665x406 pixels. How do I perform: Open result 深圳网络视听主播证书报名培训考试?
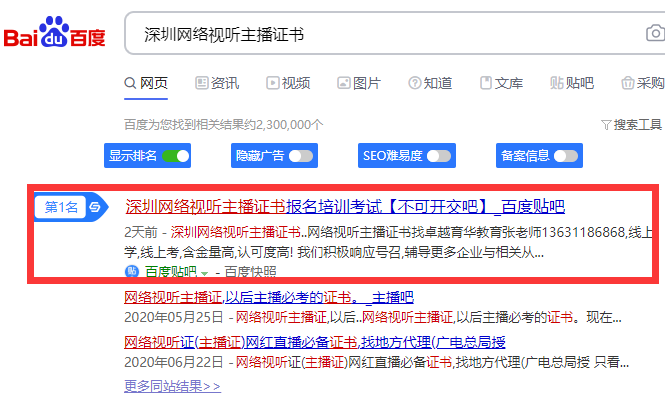tap(345, 207)
